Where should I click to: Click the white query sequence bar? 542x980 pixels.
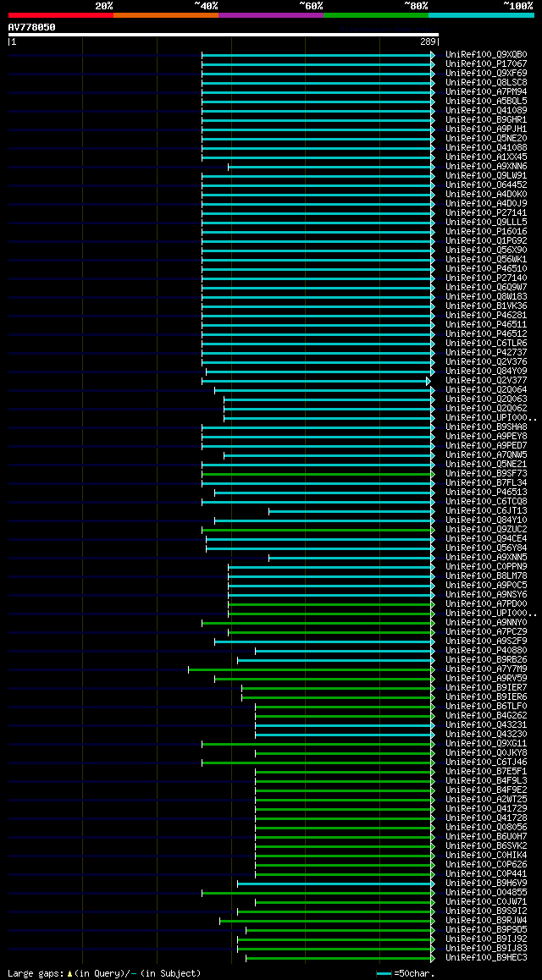click(224, 35)
